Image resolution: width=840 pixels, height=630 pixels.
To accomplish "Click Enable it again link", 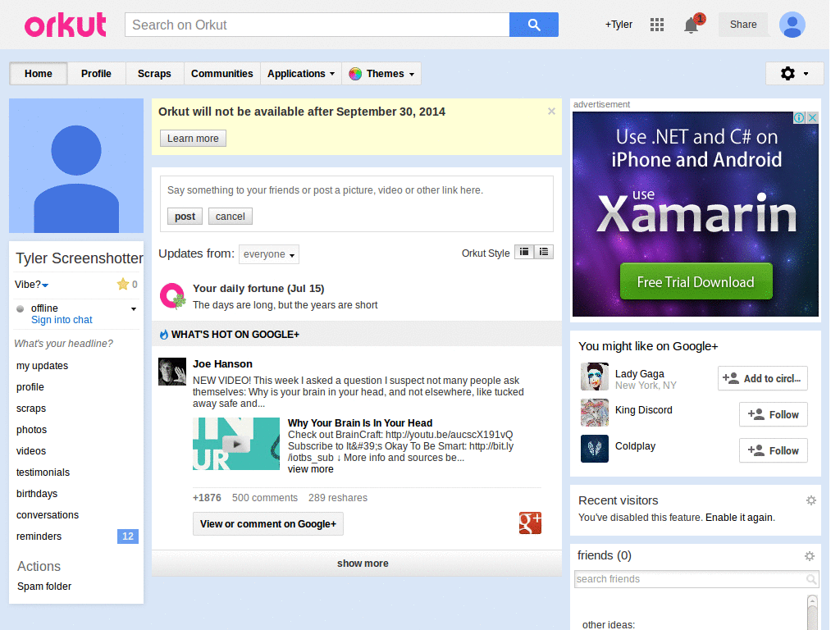I will tap(740, 518).
